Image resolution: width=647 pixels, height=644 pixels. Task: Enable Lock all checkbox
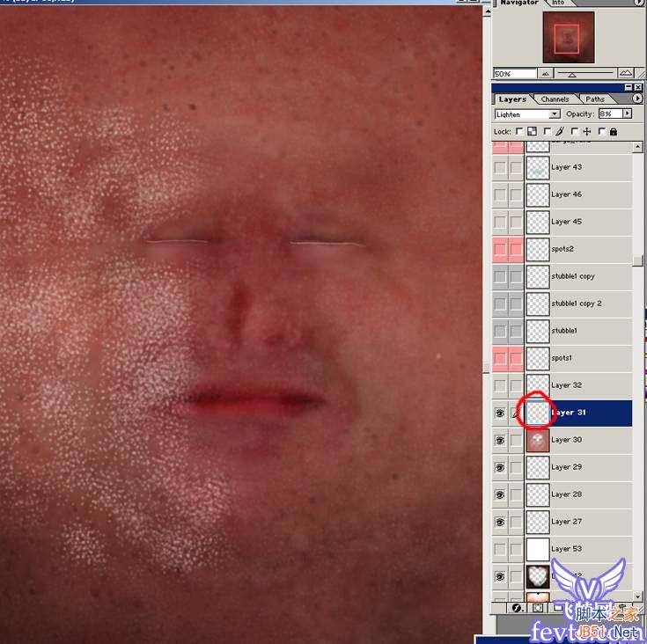[x=601, y=131]
